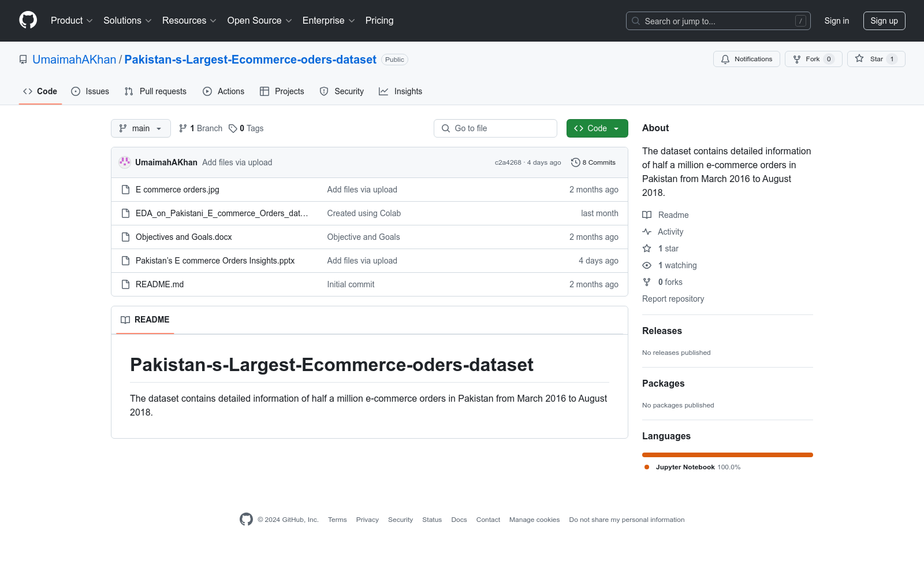Click the Terms footer link
Screen dimensions: 924x578
tap(337, 520)
